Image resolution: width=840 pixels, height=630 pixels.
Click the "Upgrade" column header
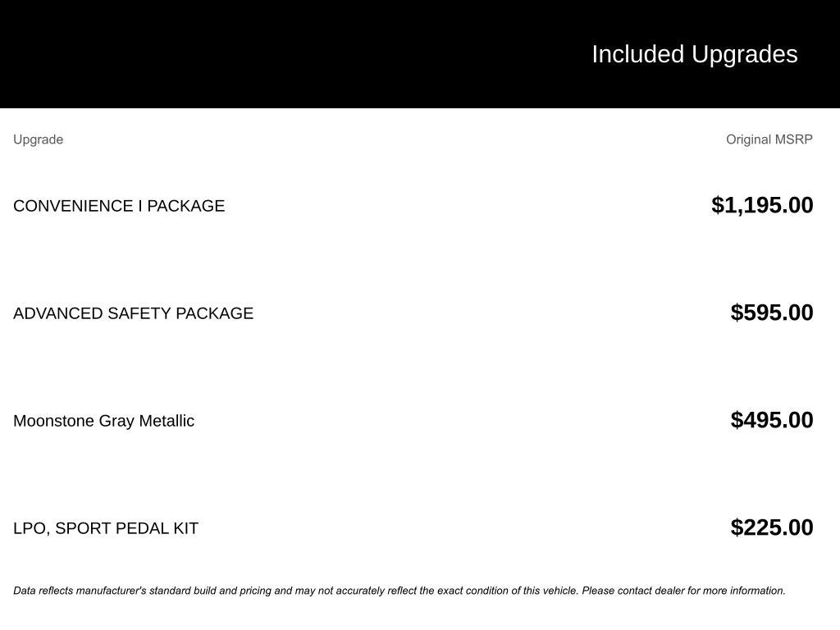[38, 139]
